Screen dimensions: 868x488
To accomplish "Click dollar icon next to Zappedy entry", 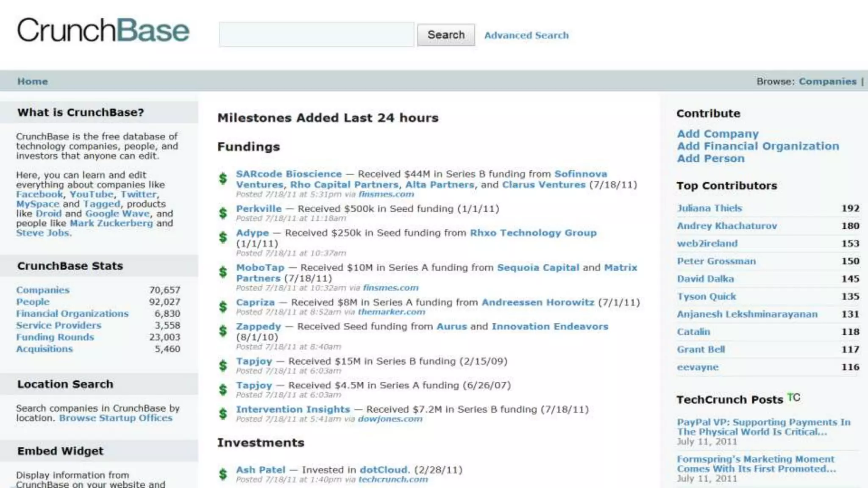I will click(x=223, y=331).
